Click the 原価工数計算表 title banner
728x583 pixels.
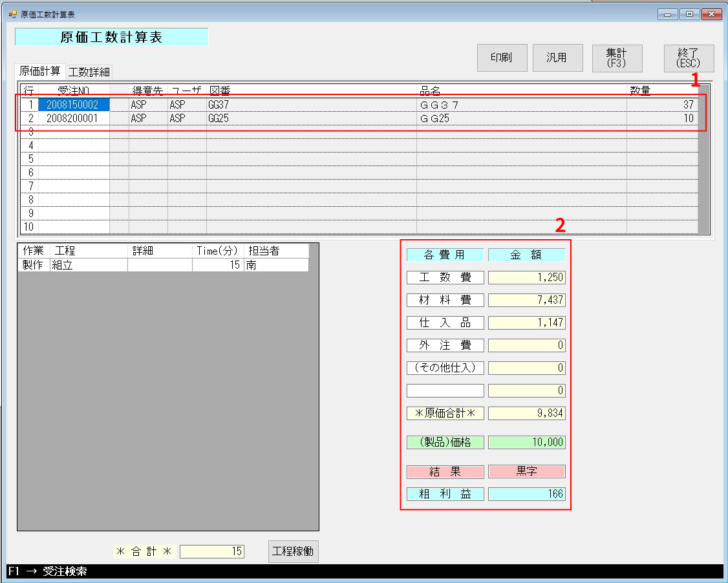point(111,37)
